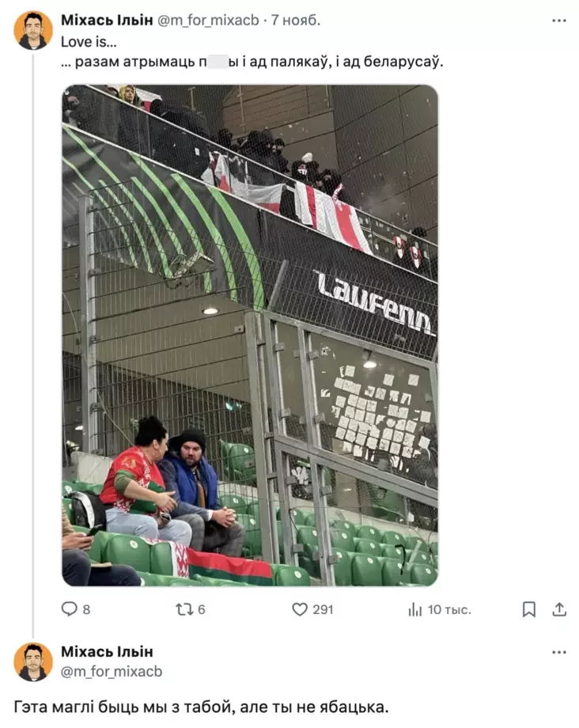Image resolution: width=579 pixels, height=728 pixels.
Task: Click the reply speech-bubble icon
Action: coord(69,609)
